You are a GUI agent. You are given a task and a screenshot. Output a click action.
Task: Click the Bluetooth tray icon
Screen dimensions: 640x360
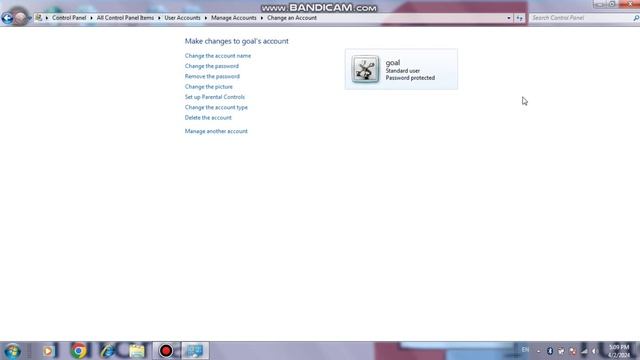pos(550,351)
